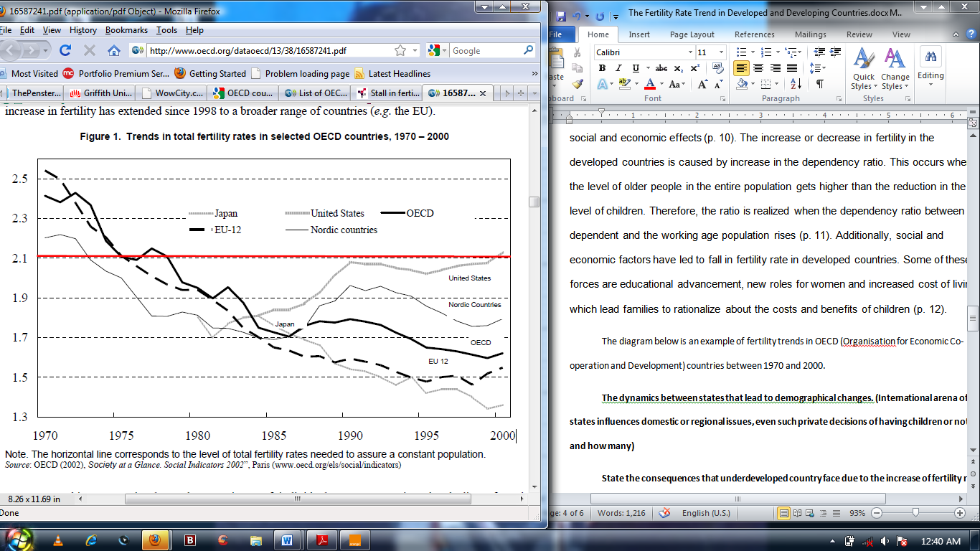The width and height of the screenshot is (980, 551).
Task: Switch to the Insert ribbon tab
Action: tap(639, 34)
